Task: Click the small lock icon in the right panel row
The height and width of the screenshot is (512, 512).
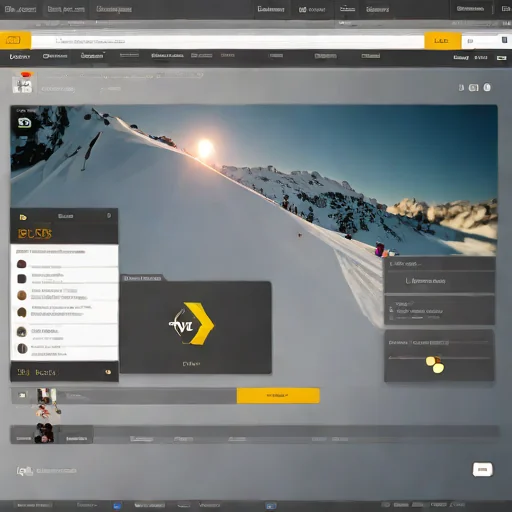Action: tap(391, 310)
